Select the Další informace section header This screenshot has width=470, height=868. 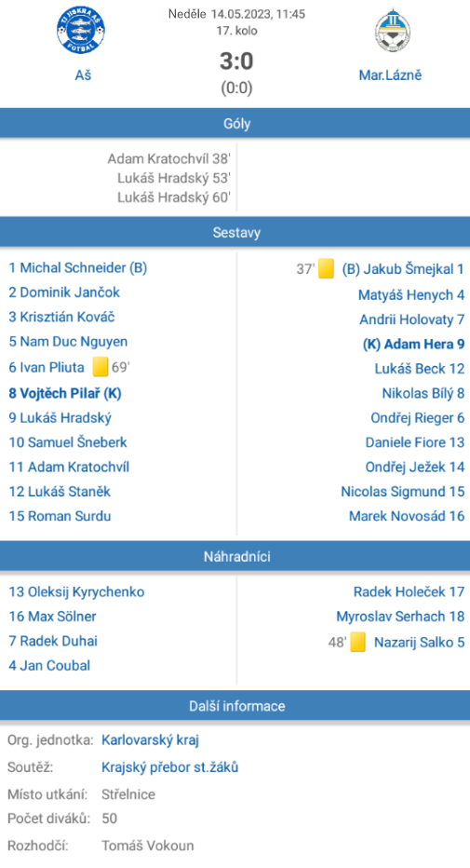(x=235, y=706)
